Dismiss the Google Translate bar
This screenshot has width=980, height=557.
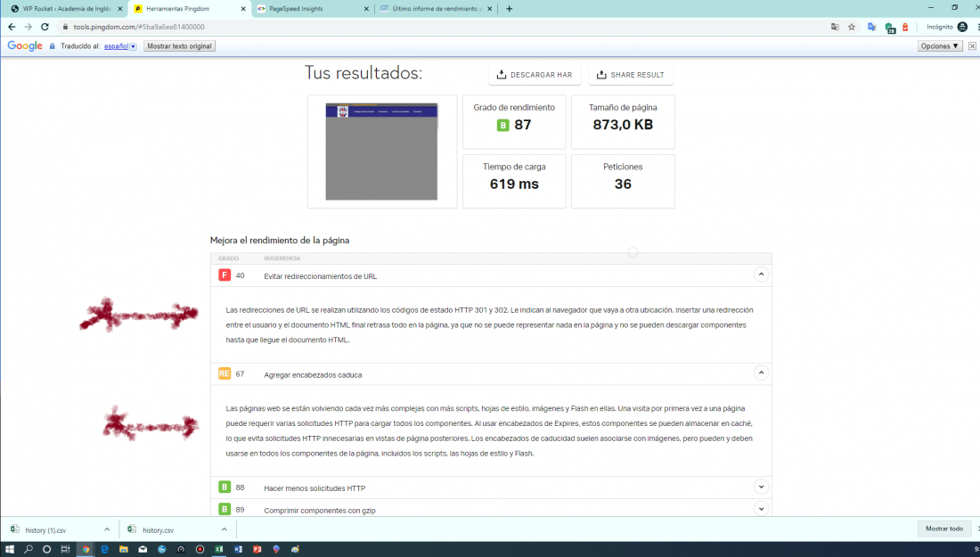973,46
